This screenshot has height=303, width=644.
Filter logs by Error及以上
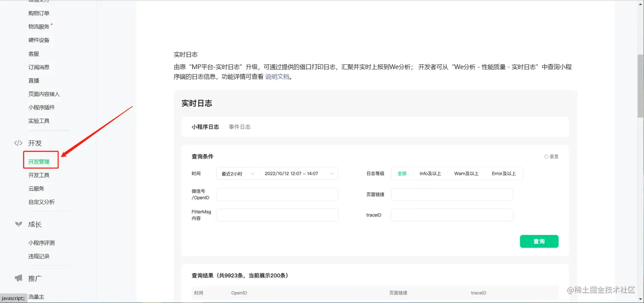pyautogui.click(x=504, y=174)
